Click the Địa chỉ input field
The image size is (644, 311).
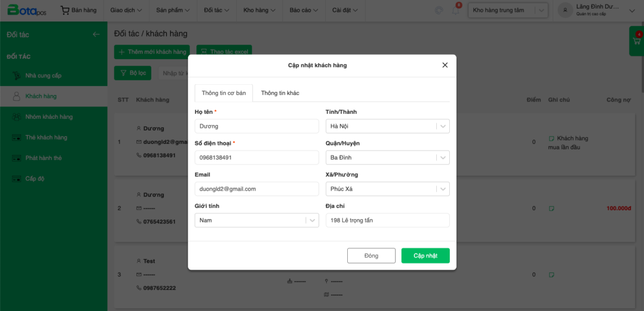point(387,220)
